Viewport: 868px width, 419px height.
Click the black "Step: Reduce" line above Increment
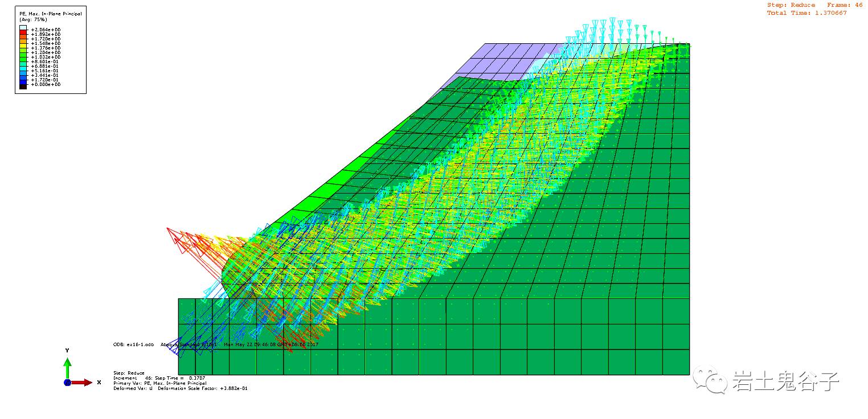point(129,373)
